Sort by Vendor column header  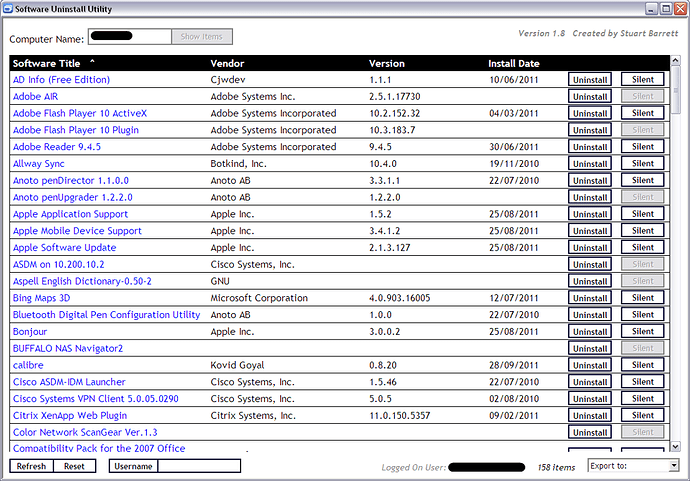227,63
